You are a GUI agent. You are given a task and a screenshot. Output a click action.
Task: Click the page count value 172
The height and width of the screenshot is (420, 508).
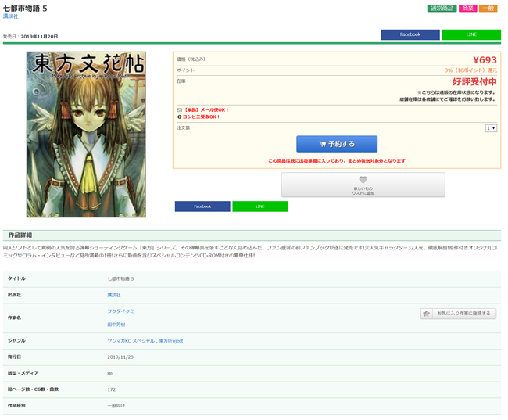pos(112,389)
